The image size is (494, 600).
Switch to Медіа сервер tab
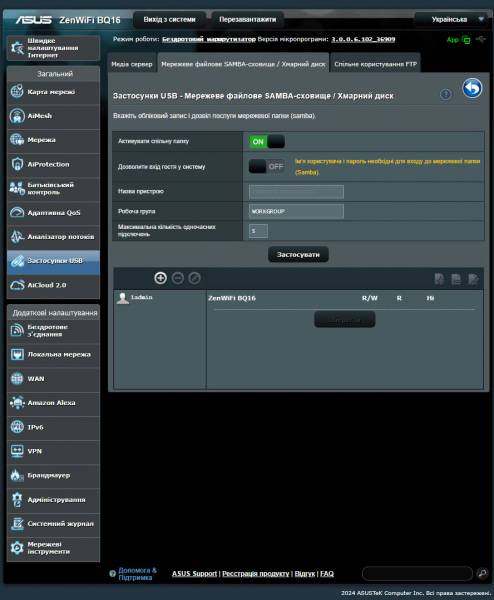pos(132,64)
